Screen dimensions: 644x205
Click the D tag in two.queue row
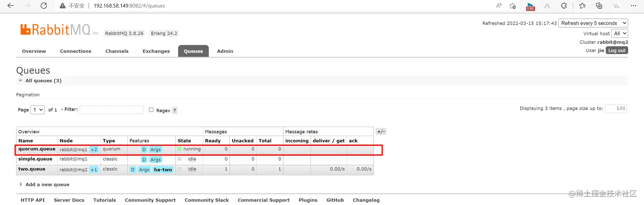tap(133, 170)
